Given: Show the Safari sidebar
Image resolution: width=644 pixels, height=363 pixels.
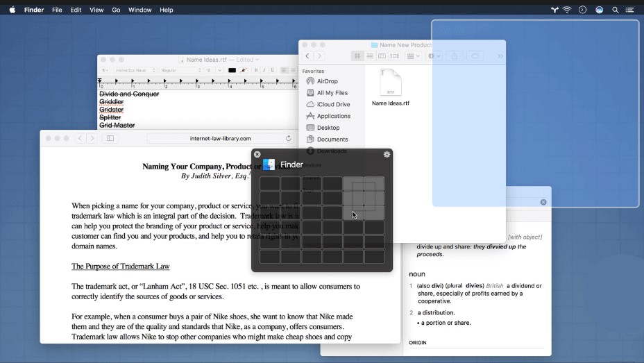Looking at the screenshot, I should 110,138.
